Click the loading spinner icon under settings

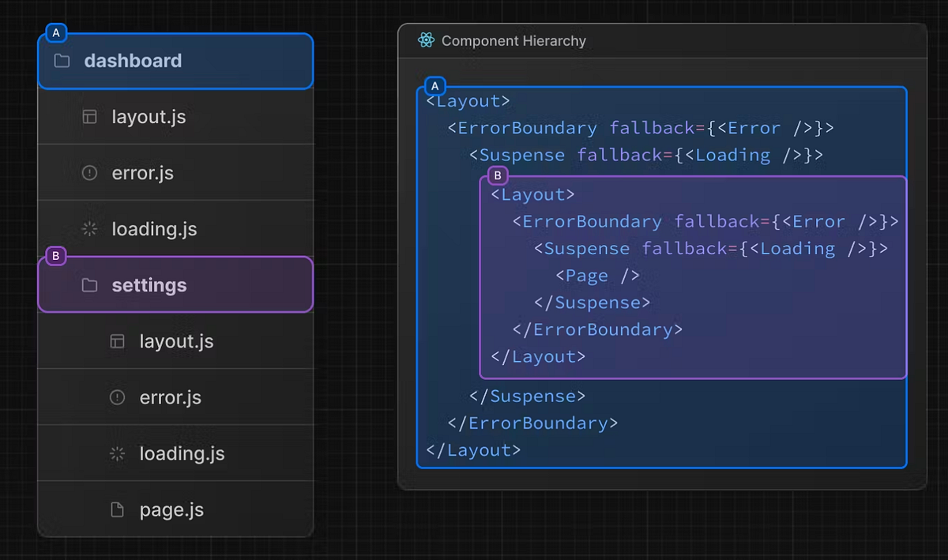tap(117, 453)
